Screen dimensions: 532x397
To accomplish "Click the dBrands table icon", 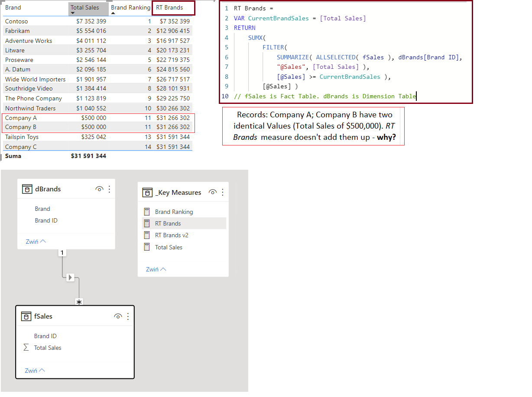I will click(27, 189).
